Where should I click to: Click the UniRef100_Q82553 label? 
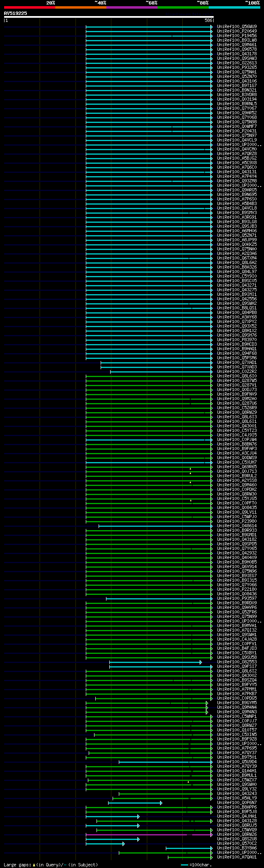237,662
